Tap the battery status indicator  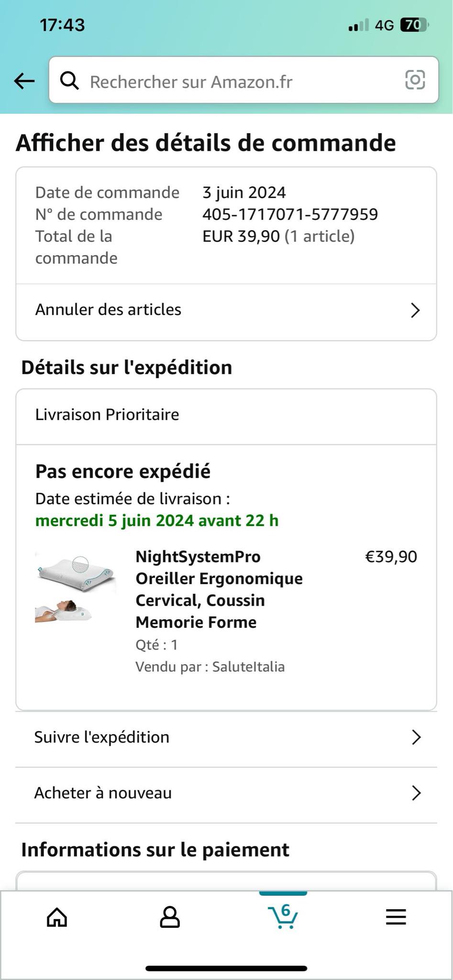click(414, 25)
